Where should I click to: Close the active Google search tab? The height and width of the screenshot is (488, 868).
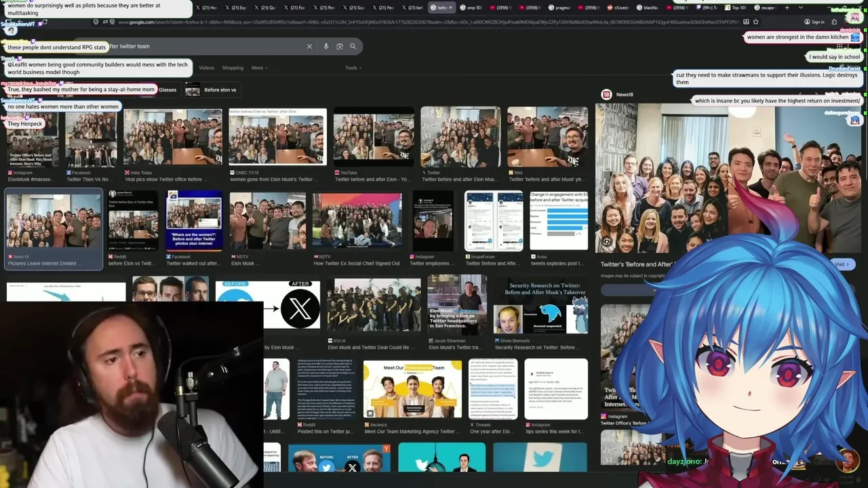click(450, 7)
